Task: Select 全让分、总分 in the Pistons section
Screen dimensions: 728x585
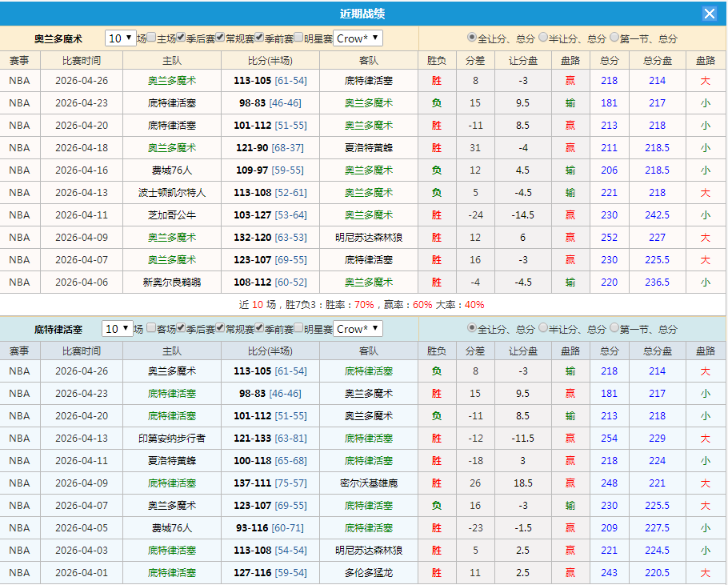Action: click(x=470, y=328)
